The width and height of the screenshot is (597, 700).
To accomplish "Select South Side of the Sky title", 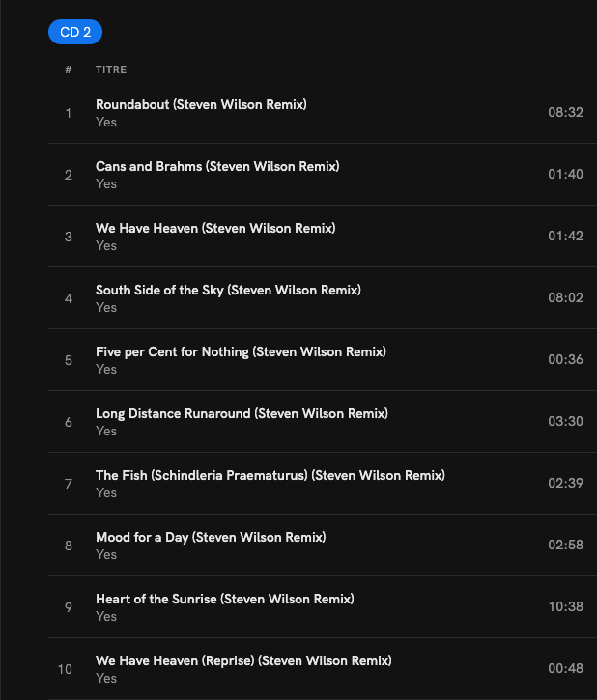I will tap(228, 290).
